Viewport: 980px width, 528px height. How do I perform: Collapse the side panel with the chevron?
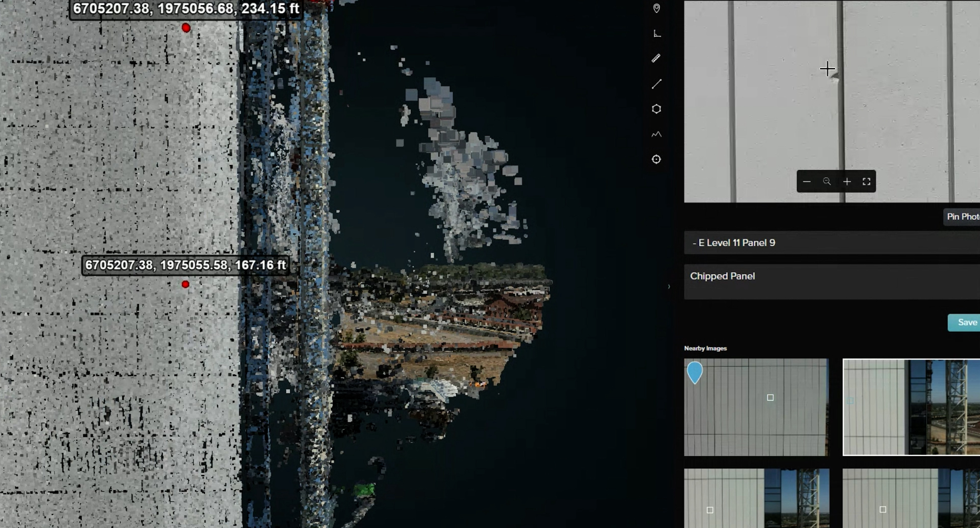coord(669,286)
